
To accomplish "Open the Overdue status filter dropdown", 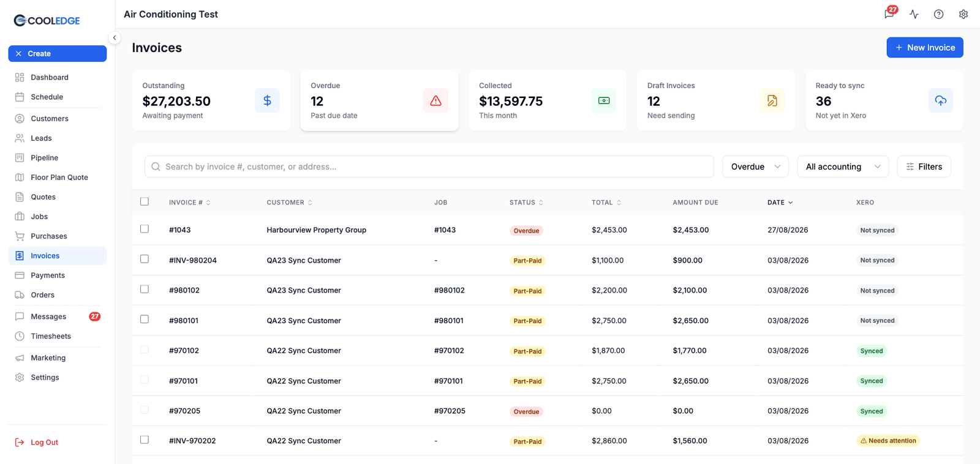I will click(x=756, y=167).
